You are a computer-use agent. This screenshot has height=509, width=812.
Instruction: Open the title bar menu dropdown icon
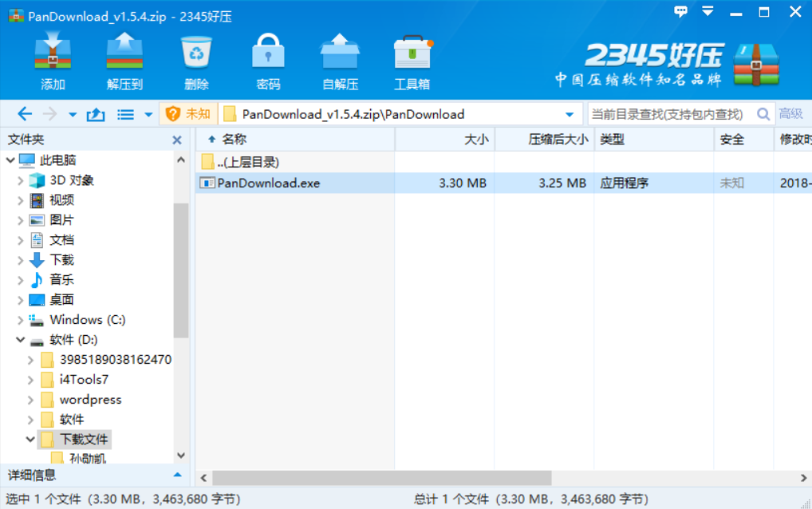(708, 11)
